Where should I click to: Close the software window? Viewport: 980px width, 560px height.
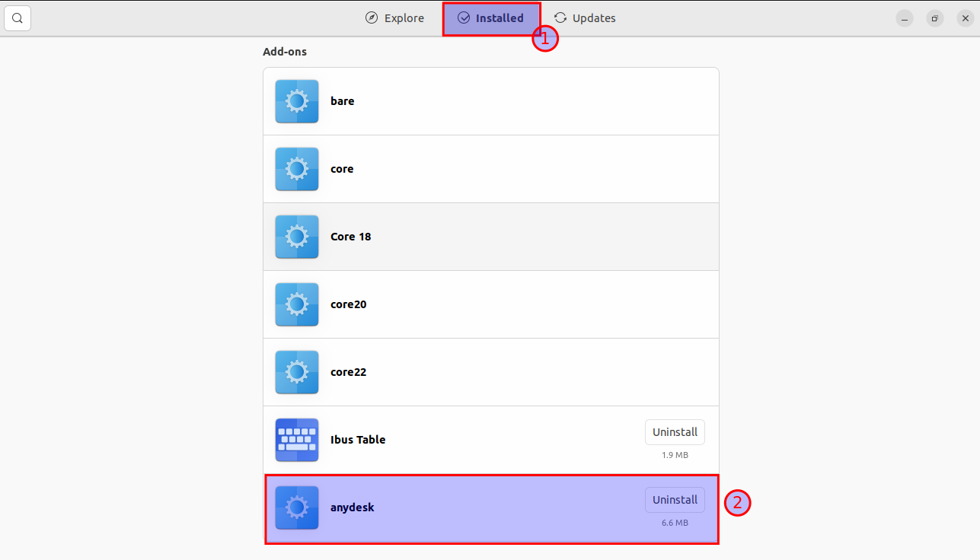pos(965,18)
